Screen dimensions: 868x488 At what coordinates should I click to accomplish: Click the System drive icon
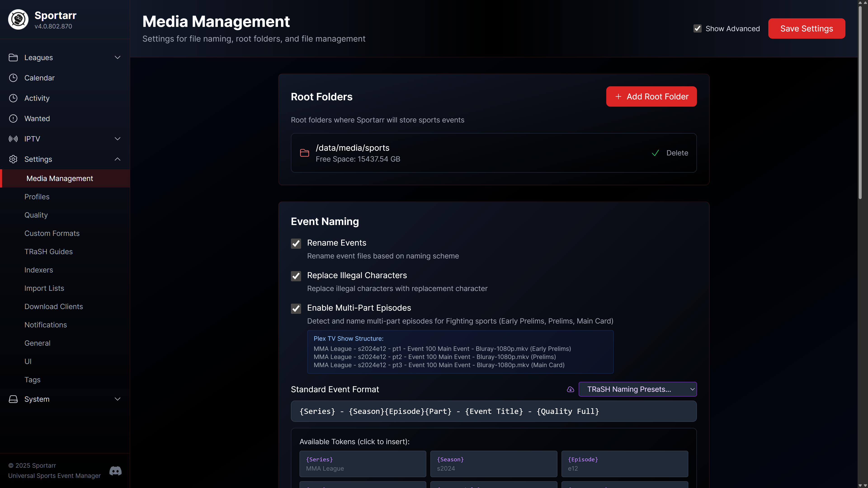pos(13,399)
